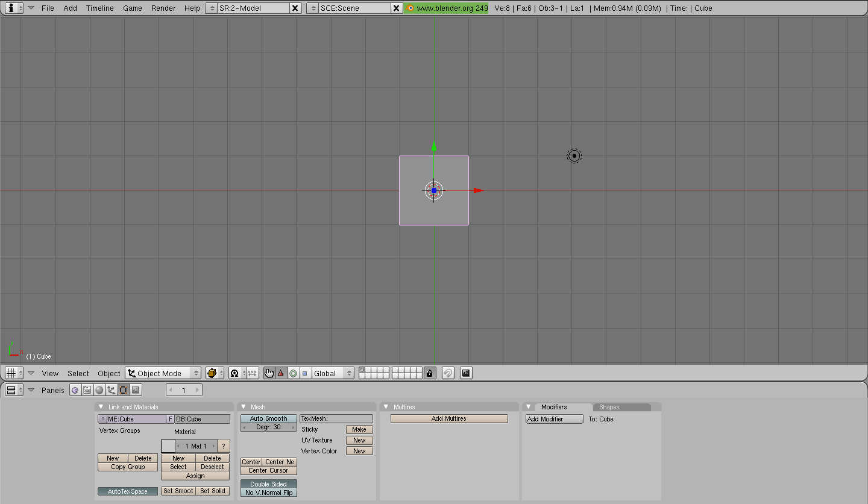Image resolution: width=868 pixels, height=504 pixels.
Task: Open the Logic context panels icon
Action: [75, 390]
